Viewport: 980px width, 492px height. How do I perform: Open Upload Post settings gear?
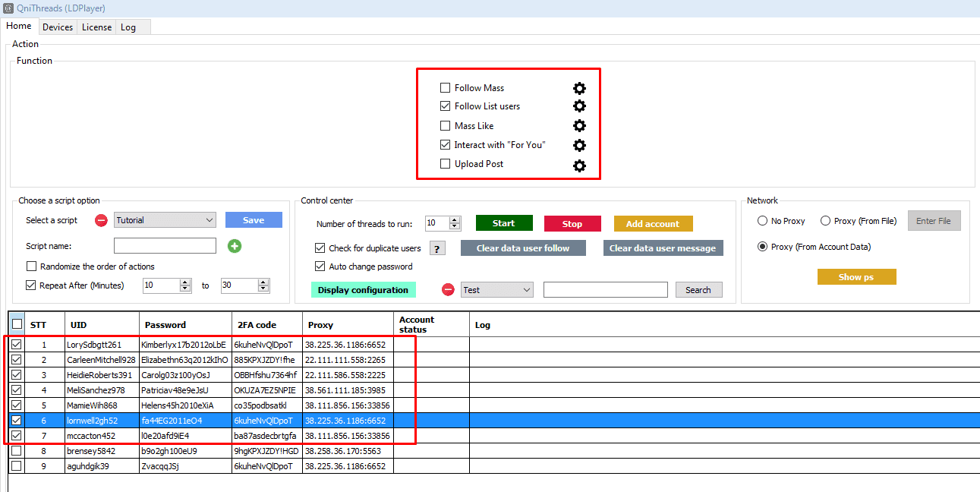coord(579,165)
